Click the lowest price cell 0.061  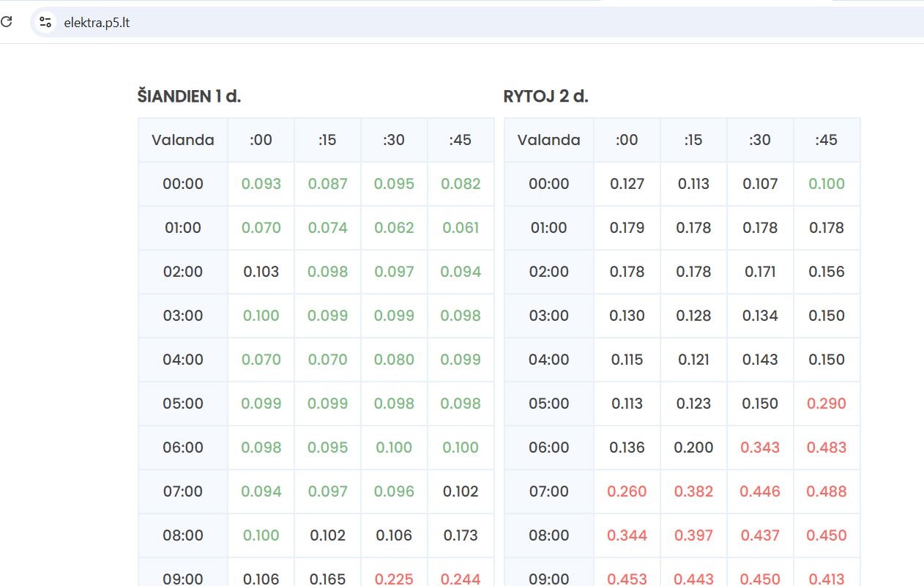coord(461,228)
